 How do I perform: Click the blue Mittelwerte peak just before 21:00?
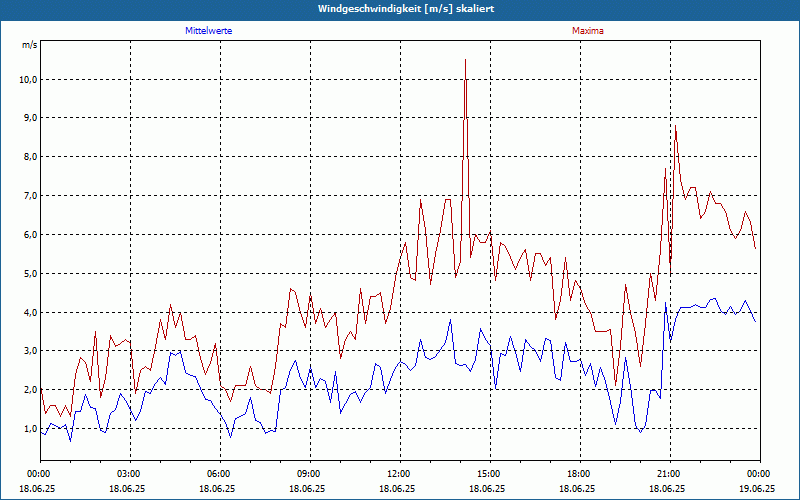[665, 303]
